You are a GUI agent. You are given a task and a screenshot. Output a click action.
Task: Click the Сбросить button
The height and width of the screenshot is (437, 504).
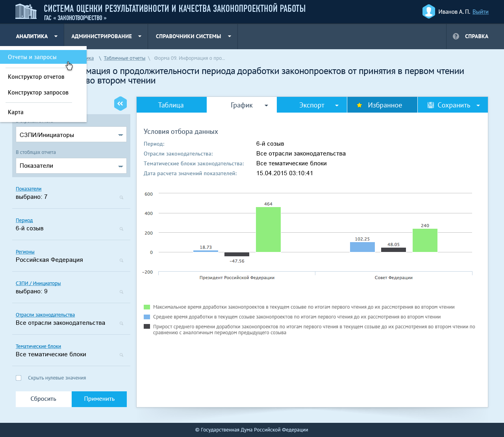point(43,399)
